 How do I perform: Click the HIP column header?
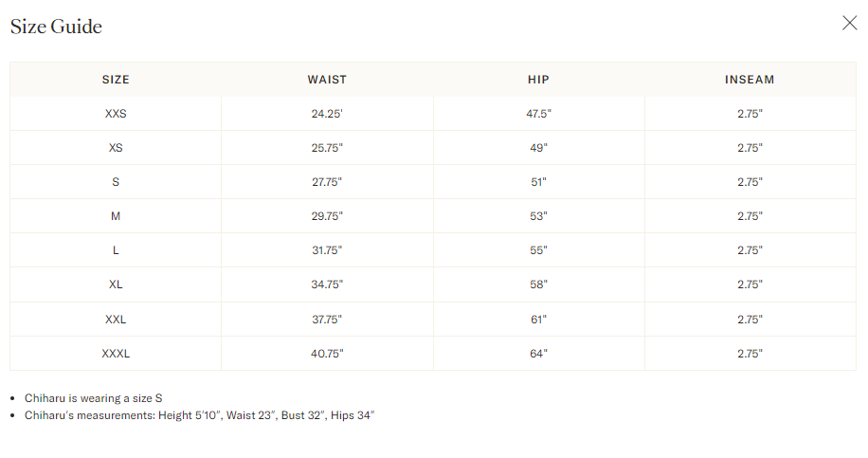point(538,80)
